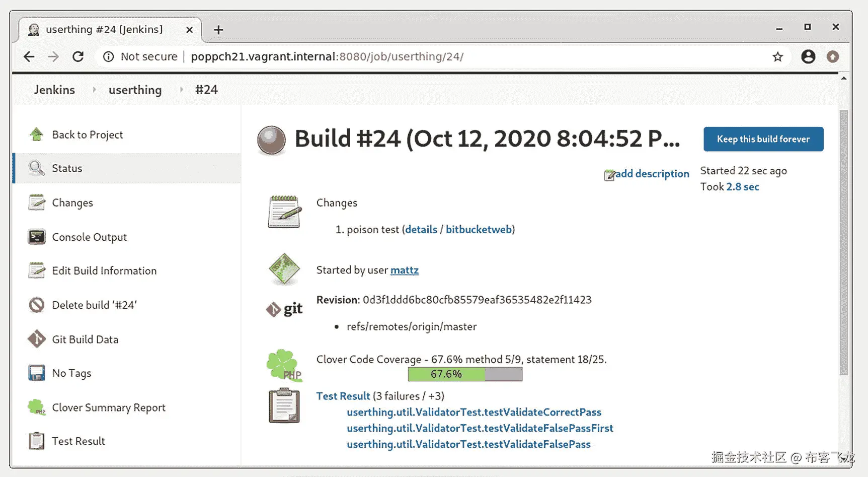The height and width of the screenshot is (477, 868).
Task: Open the add description link
Action: (x=652, y=174)
